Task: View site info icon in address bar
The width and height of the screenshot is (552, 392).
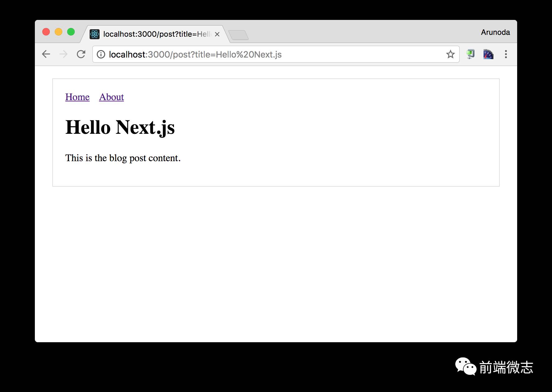Action: point(101,54)
